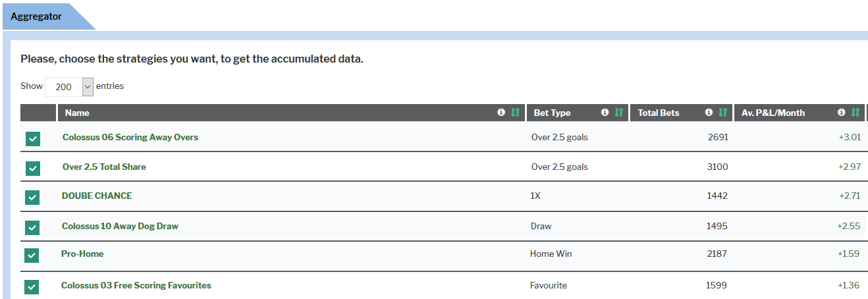Open the DOUBE CHANCE strategy link
This screenshot has height=299, width=868.
97,196
